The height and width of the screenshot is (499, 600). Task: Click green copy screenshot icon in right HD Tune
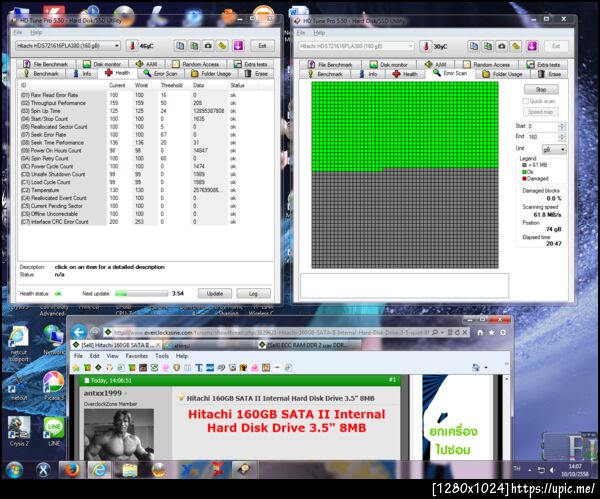tap(488, 46)
